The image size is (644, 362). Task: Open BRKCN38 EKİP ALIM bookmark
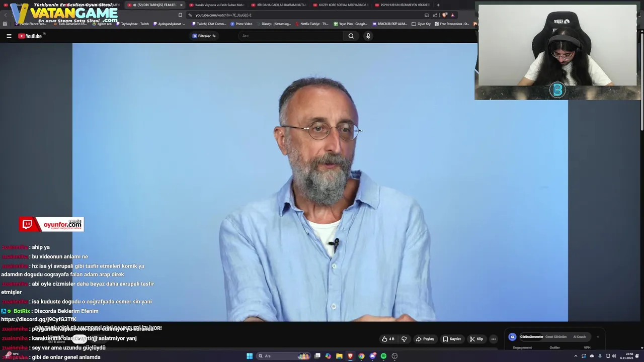[x=390, y=24]
